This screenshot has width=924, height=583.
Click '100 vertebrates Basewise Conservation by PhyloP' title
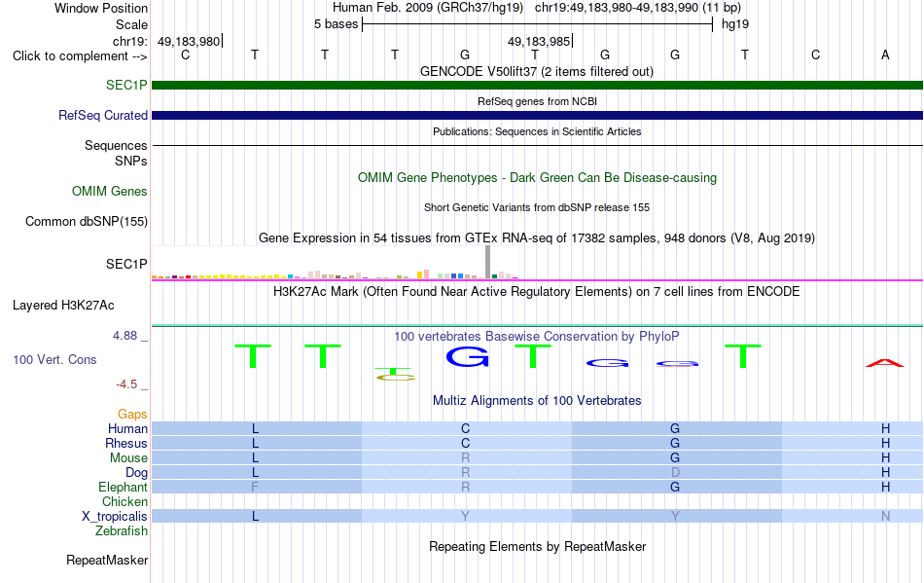(x=537, y=337)
